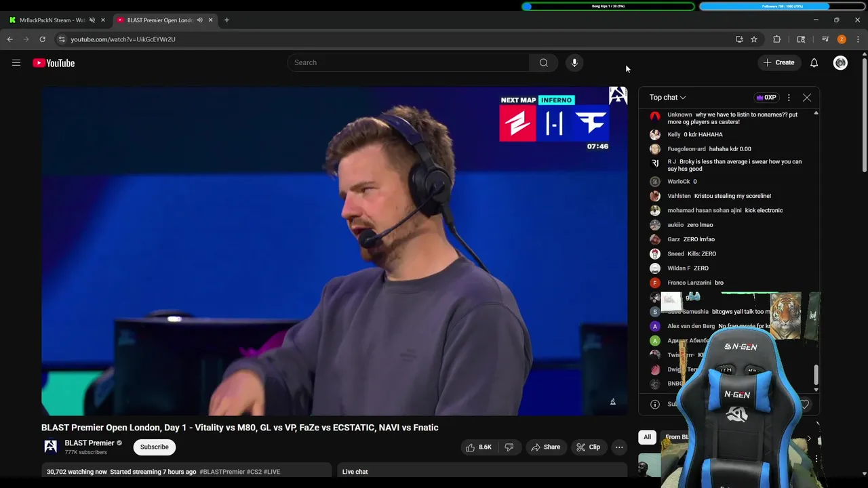
Task: Click the 0XP channel points badge
Action: (x=767, y=98)
